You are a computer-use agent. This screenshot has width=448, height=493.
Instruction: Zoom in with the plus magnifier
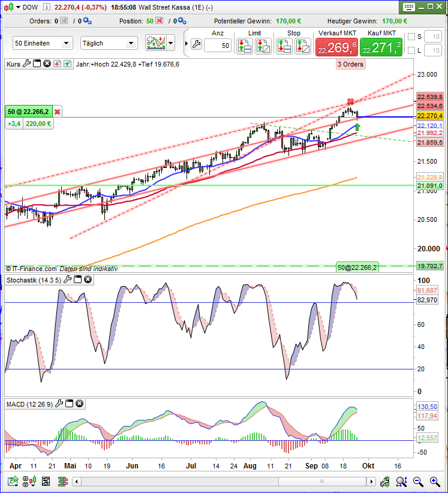click(435, 482)
